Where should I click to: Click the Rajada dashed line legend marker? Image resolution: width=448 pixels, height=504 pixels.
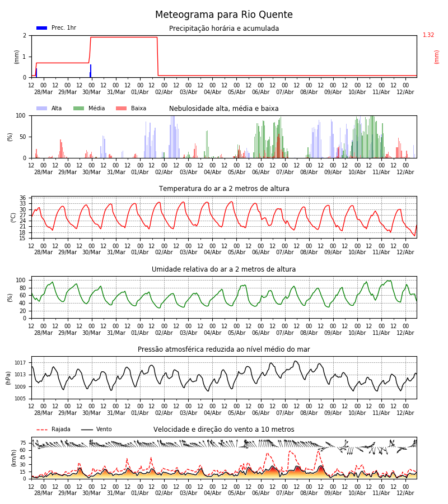click(42, 430)
